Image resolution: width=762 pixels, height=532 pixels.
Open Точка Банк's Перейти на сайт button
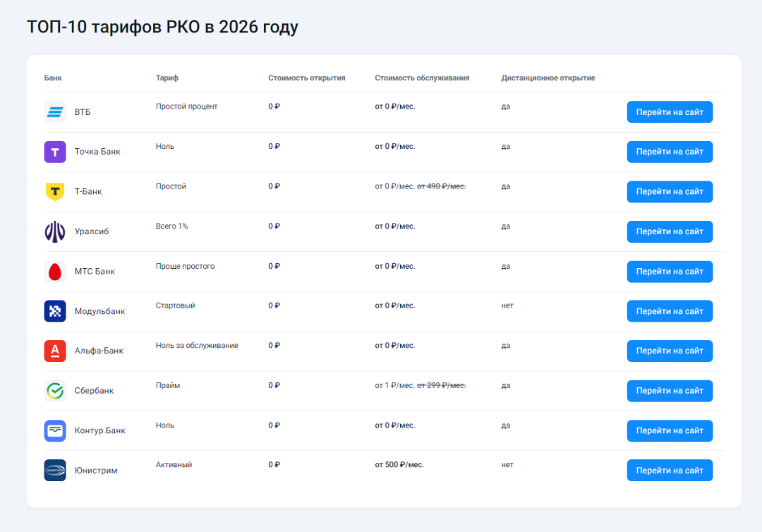click(x=670, y=152)
